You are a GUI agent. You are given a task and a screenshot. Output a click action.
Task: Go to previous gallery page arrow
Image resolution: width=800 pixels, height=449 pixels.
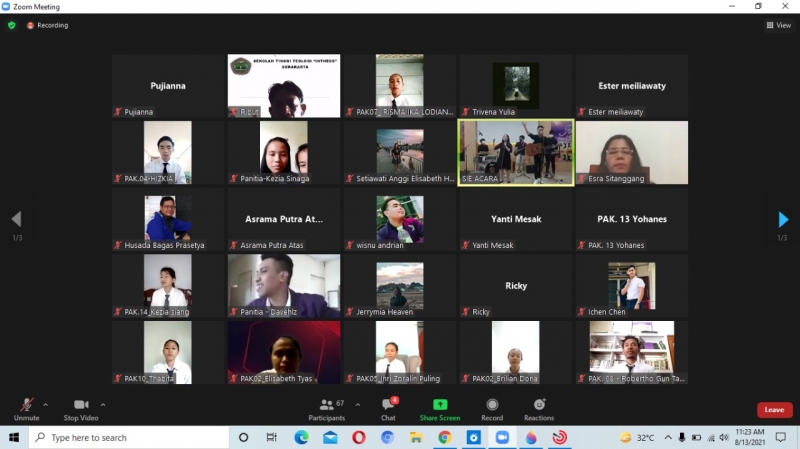point(16,220)
